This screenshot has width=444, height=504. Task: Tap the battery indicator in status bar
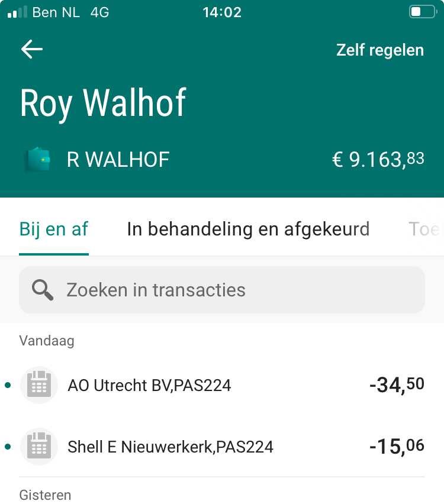422,12
